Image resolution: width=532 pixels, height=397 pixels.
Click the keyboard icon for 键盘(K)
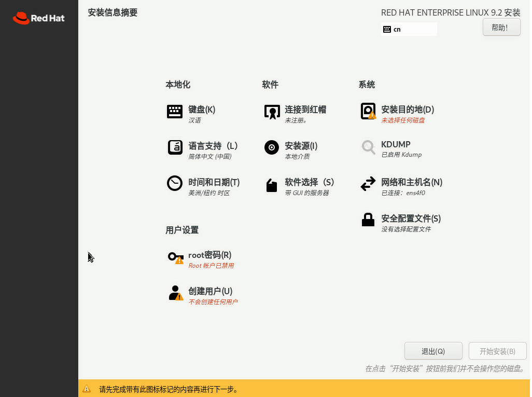coord(175,112)
